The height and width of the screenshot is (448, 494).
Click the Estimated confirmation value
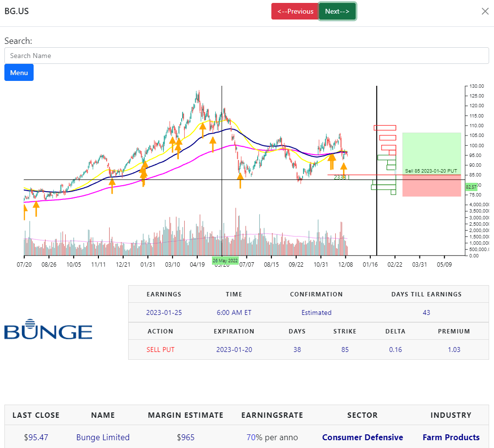pos(316,312)
